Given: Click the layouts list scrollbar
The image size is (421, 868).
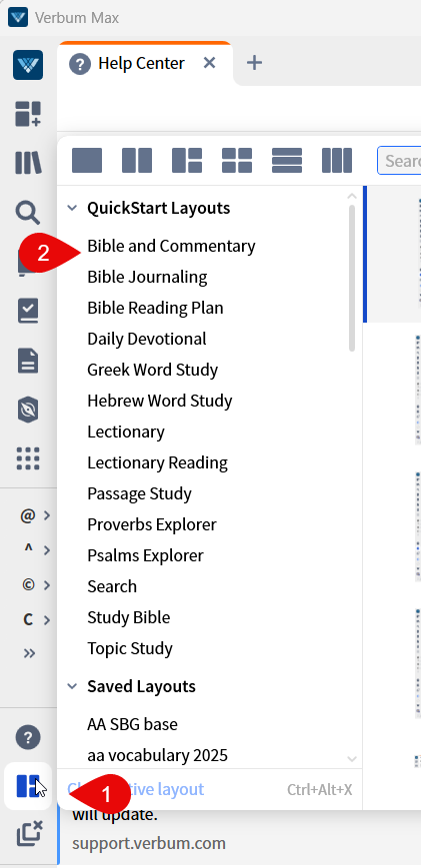Looking at the screenshot, I should [x=352, y=278].
